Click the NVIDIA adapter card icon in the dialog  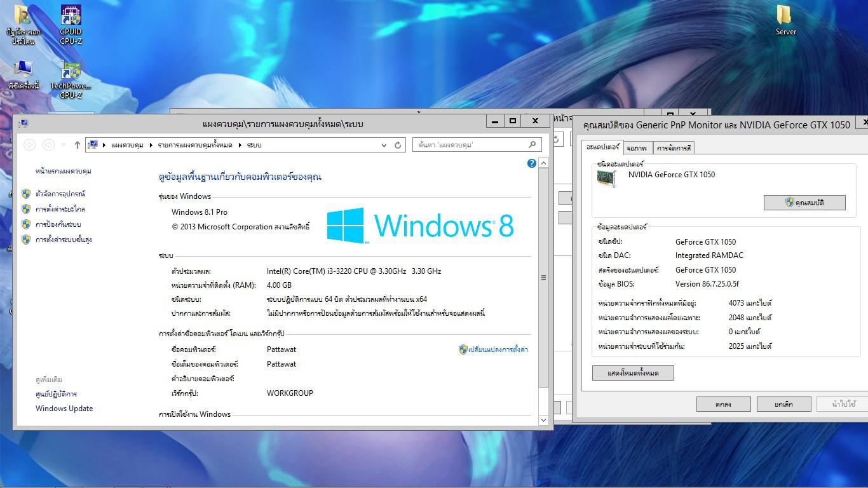(x=607, y=179)
